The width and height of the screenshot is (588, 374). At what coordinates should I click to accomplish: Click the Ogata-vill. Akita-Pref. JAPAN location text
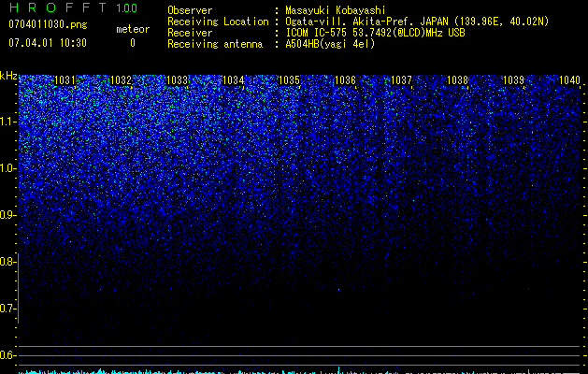click(417, 22)
